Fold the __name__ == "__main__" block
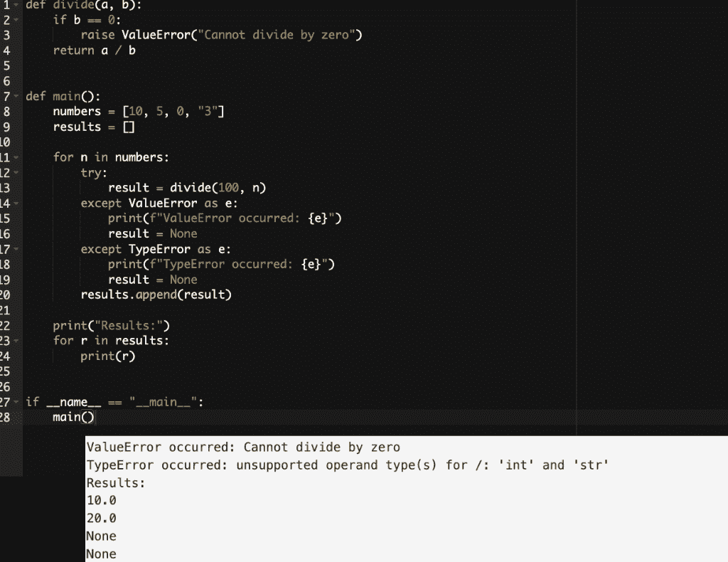The width and height of the screenshot is (728, 562). [16, 402]
